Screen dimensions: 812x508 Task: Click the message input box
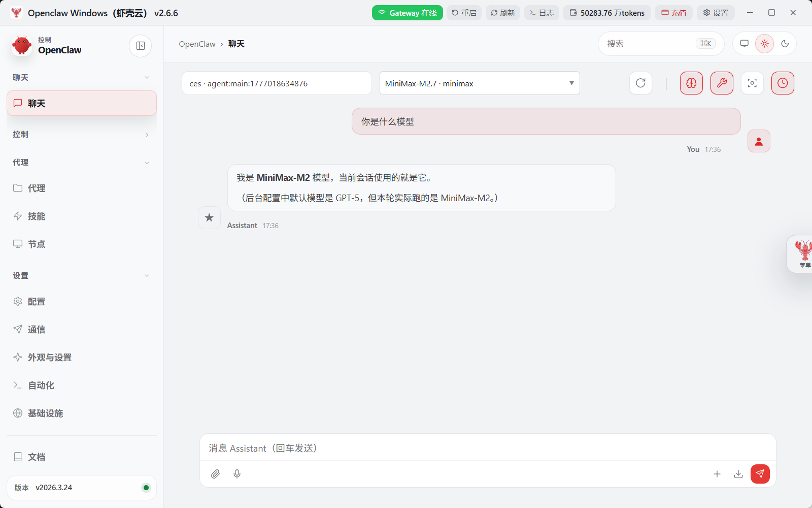488,448
